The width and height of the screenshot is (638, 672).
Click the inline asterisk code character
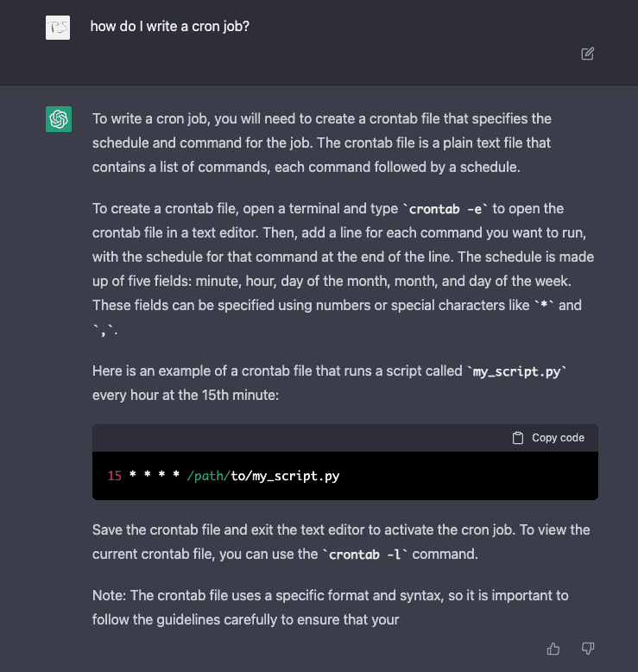tap(543, 306)
